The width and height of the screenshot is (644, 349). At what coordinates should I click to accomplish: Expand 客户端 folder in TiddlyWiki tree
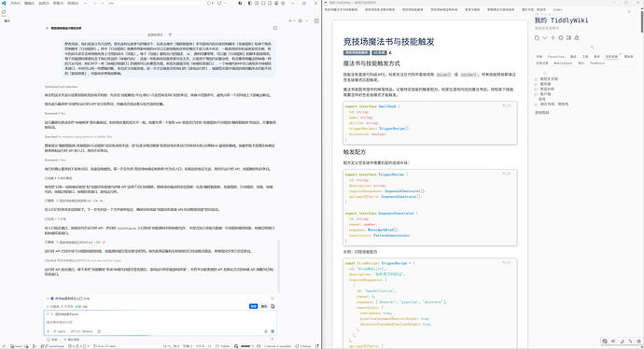click(536, 94)
